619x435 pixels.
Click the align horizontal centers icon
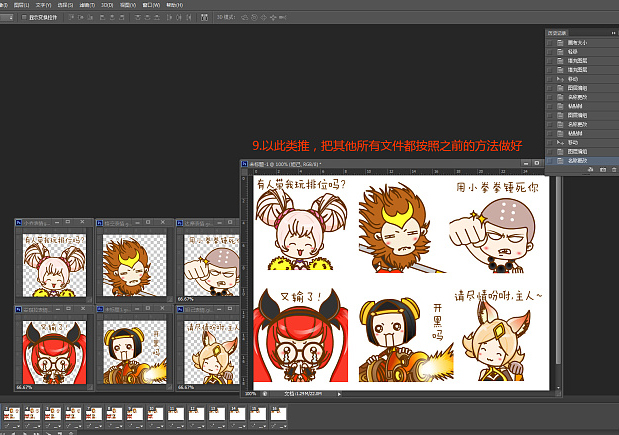click(x=112, y=17)
